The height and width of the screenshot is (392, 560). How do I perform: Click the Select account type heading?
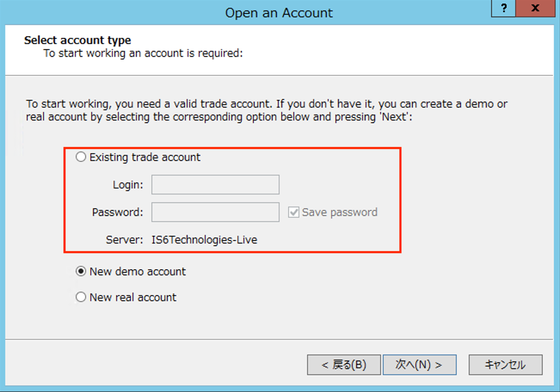pos(77,40)
